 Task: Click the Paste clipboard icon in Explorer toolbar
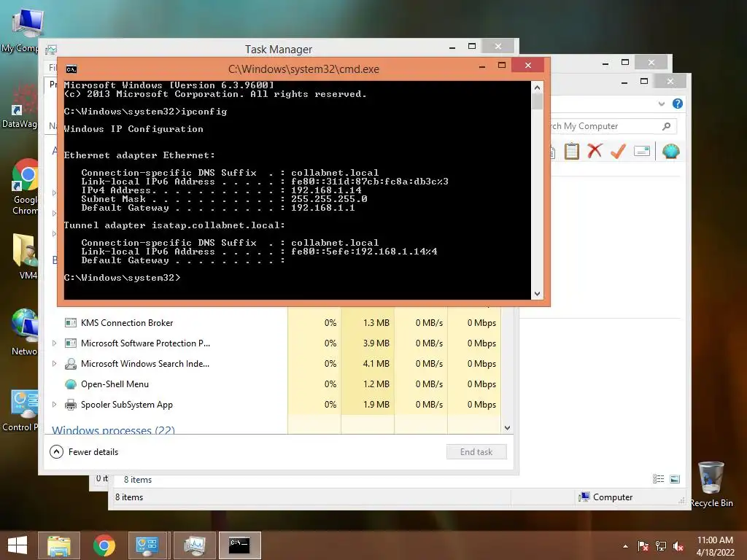[571, 152]
